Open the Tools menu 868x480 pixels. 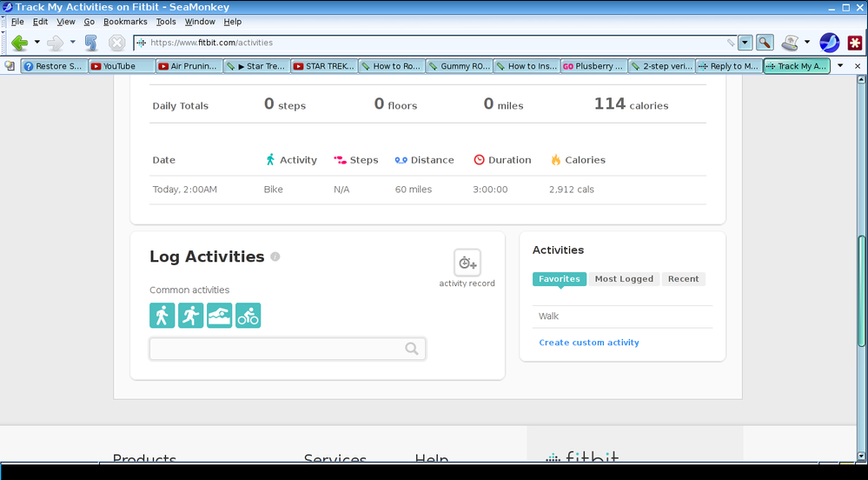pyautogui.click(x=165, y=22)
